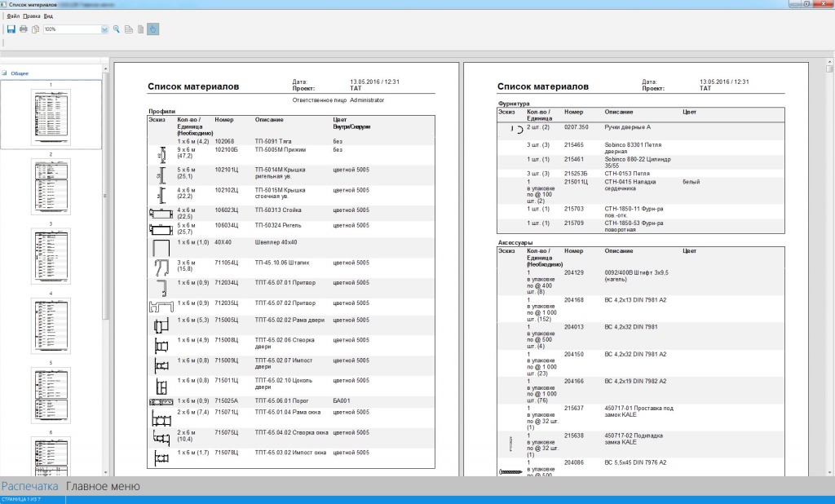Image resolution: width=835 pixels, height=504 pixels.
Task: Click the main preview vertical scrollbar thumb
Action: [829, 69]
